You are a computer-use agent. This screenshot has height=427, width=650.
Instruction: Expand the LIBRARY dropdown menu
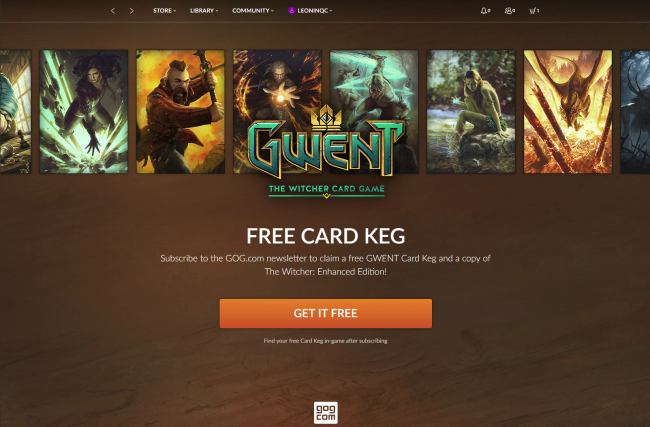204,10
